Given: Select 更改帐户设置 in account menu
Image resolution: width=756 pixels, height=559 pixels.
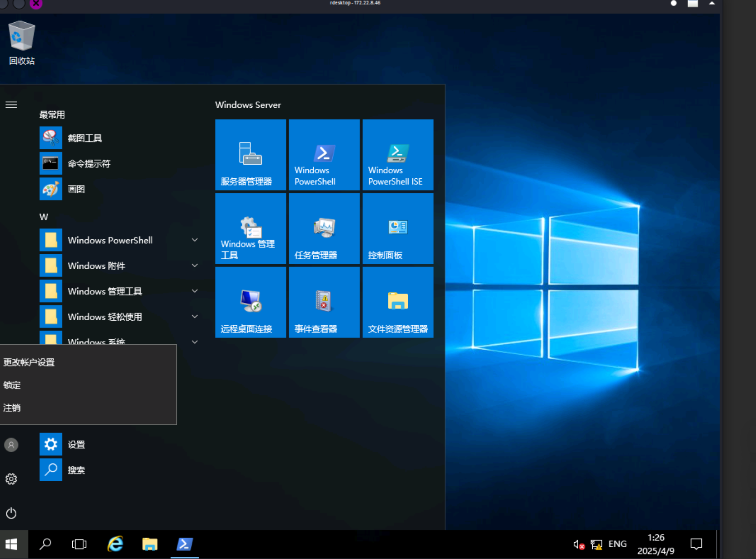Looking at the screenshot, I should coord(88,362).
